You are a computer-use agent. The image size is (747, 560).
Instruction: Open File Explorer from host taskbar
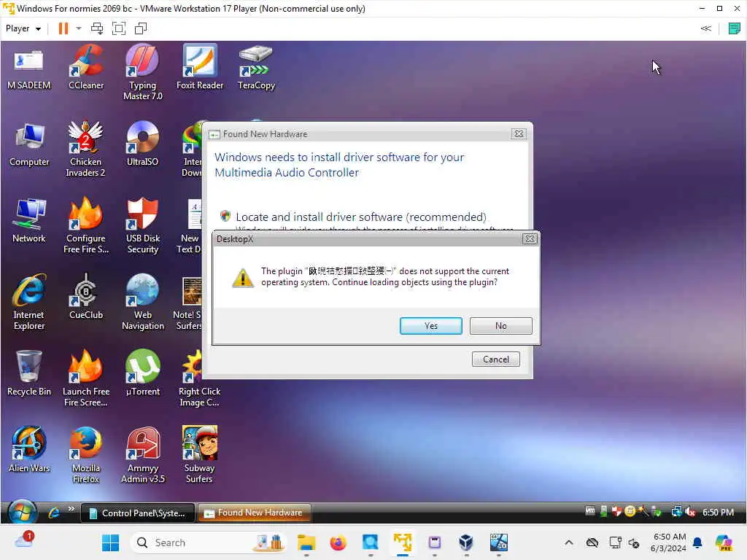[x=306, y=542]
